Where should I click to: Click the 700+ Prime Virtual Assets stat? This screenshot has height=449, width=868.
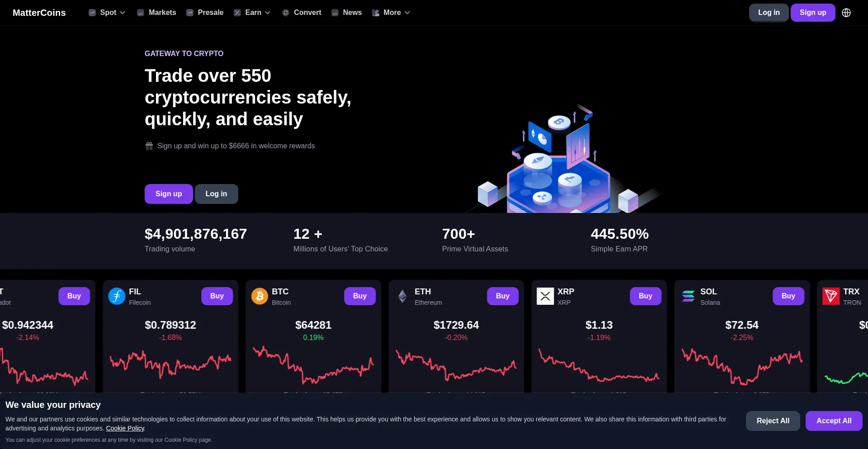coord(458,234)
